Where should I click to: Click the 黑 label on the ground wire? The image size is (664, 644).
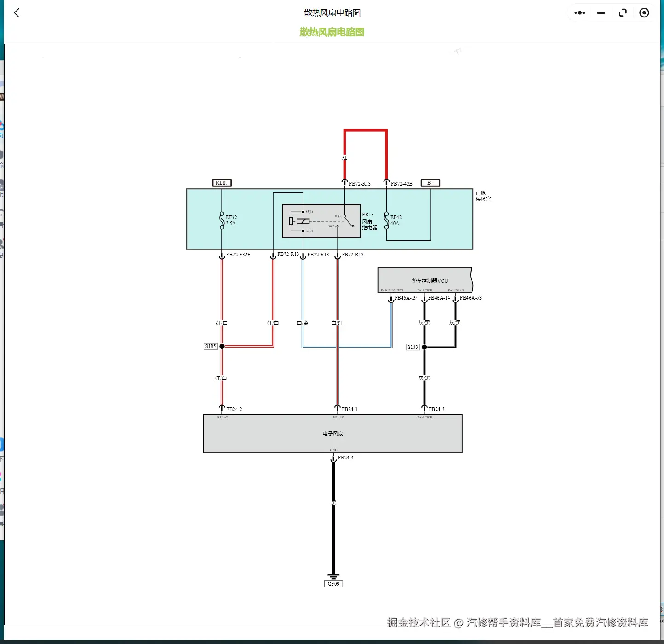(x=333, y=502)
